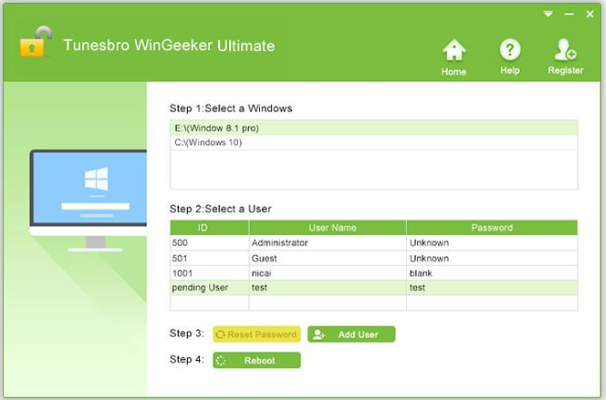606x400 pixels.
Task: Click the User Name column header
Action: (328, 228)
